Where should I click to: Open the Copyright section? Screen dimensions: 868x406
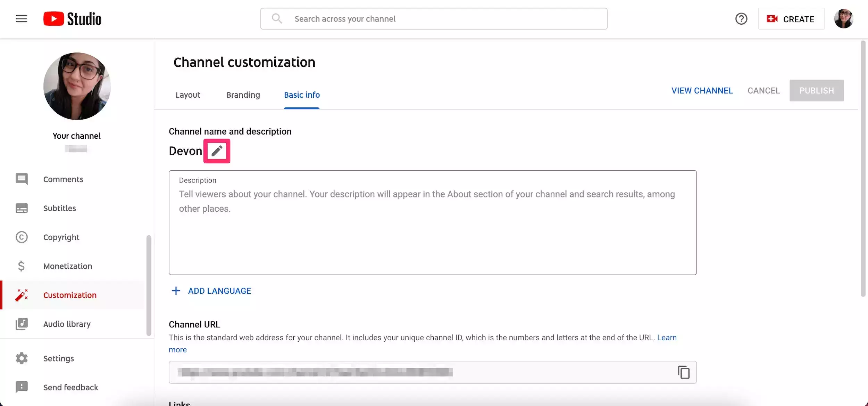point(61,237)
